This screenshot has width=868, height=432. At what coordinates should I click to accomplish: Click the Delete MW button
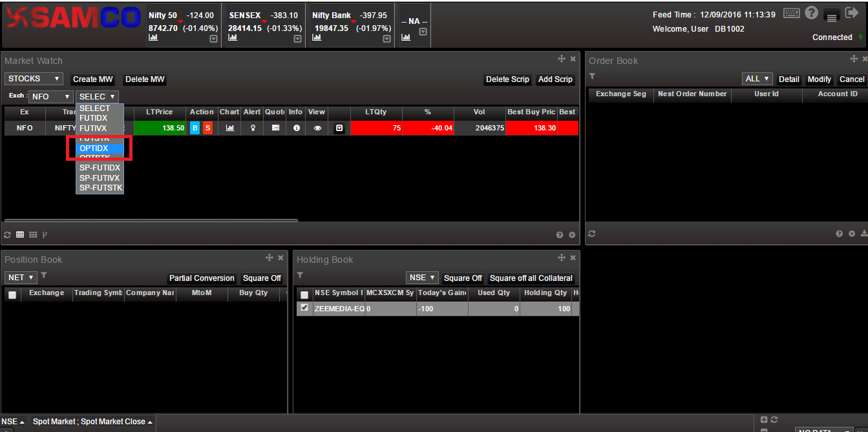pyautogui.click(x=145, y=79)
